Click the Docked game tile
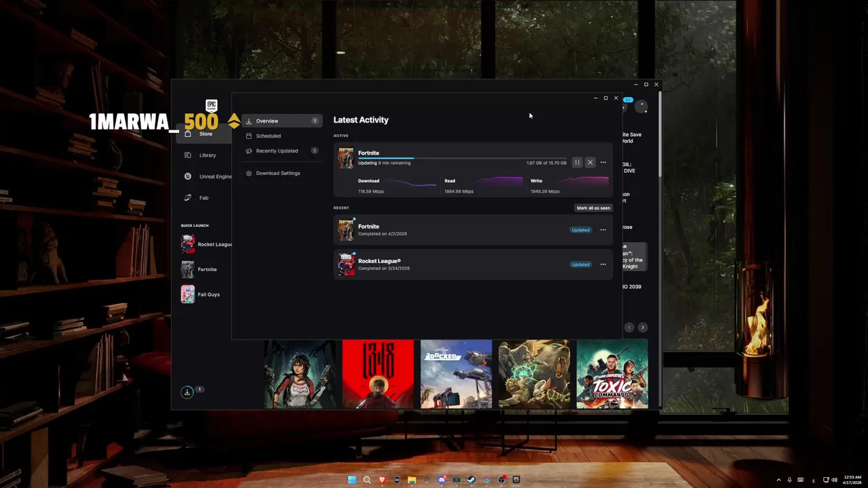Image resolution: width=868 pixels, height=488 pixels. click(456, 374)
